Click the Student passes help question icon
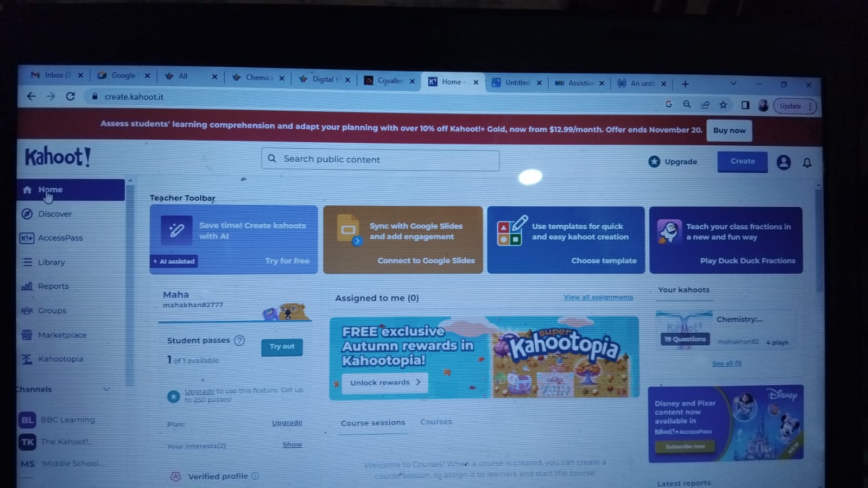Viewport: 868px width, 488px height. pos(239,340)
